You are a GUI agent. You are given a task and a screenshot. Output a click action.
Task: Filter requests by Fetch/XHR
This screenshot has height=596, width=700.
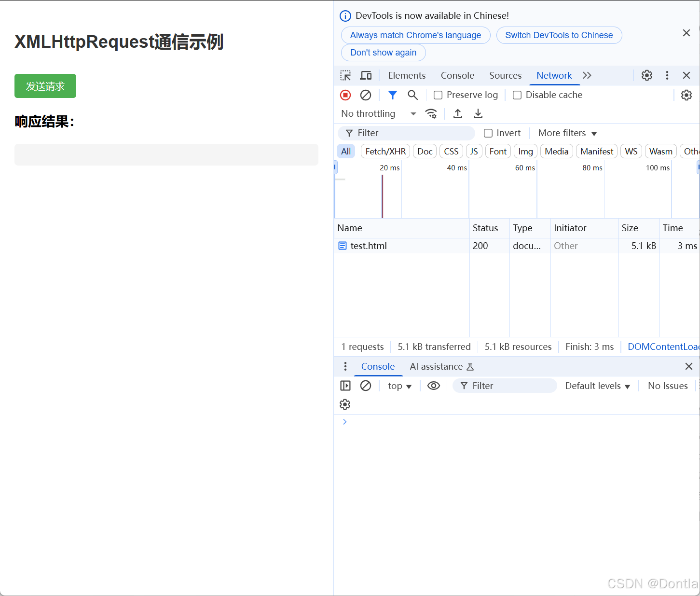click(385, 151)
